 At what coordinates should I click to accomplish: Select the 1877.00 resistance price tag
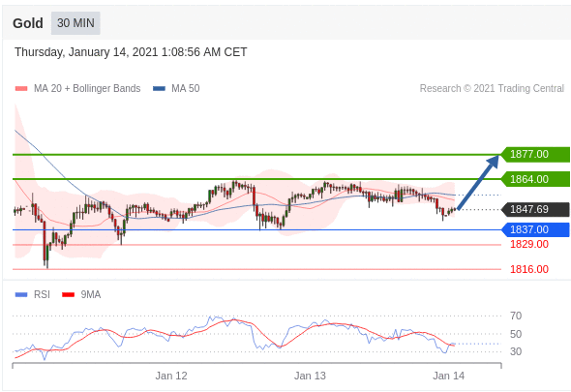535,155
